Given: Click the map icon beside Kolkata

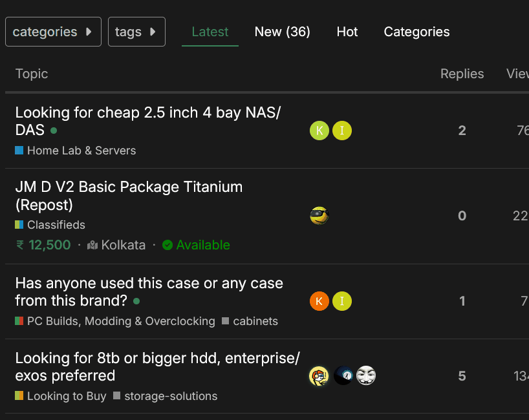Looking at the screenshot, I should (x=92, y=246).
